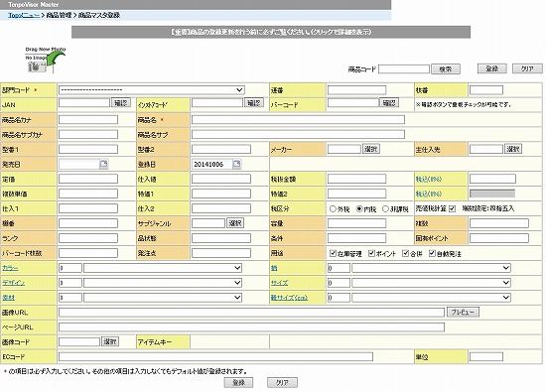Click the 靴サイズ(cm) label link
The width and height of the screenshot is (546, 392).
[x=289, y=298]
